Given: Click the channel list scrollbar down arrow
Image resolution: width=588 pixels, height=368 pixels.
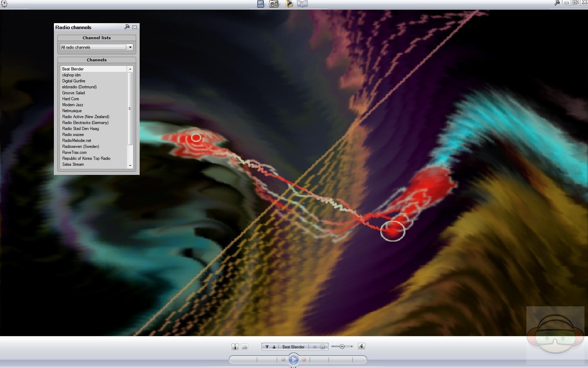Looking at the screenshot, I should click(x=130, y=165).
